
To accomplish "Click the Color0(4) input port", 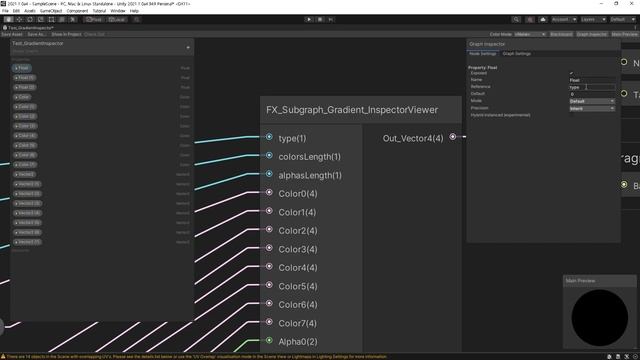I will [x=269, y=192].
